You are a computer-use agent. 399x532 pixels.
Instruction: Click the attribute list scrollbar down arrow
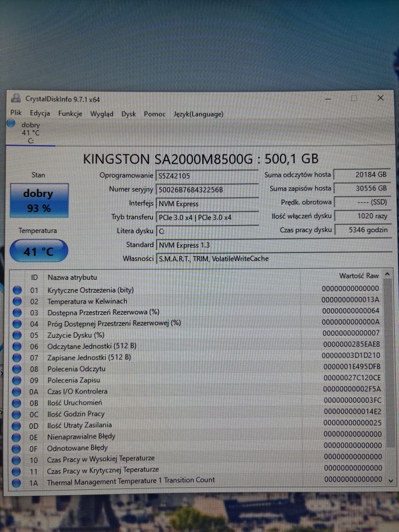click(390, 480)
